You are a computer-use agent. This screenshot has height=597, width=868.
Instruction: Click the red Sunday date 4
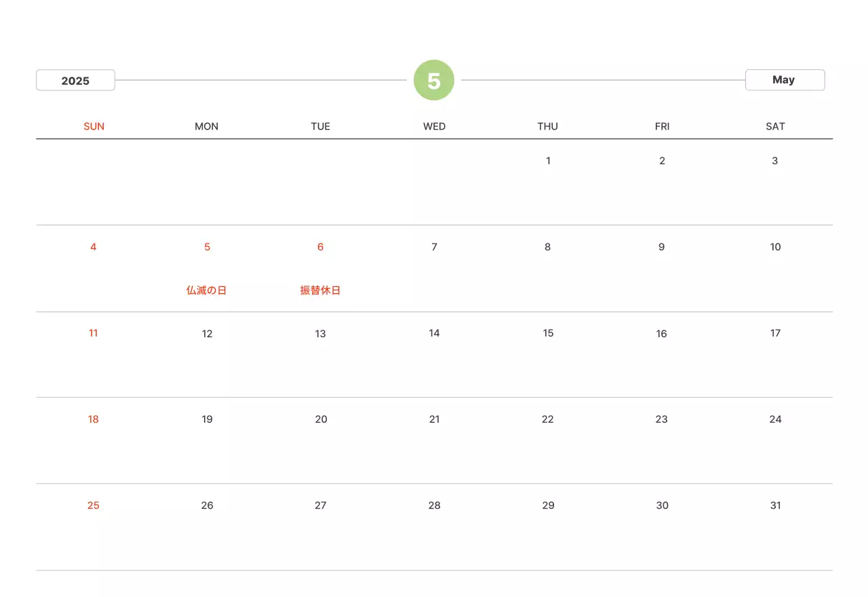94,247
